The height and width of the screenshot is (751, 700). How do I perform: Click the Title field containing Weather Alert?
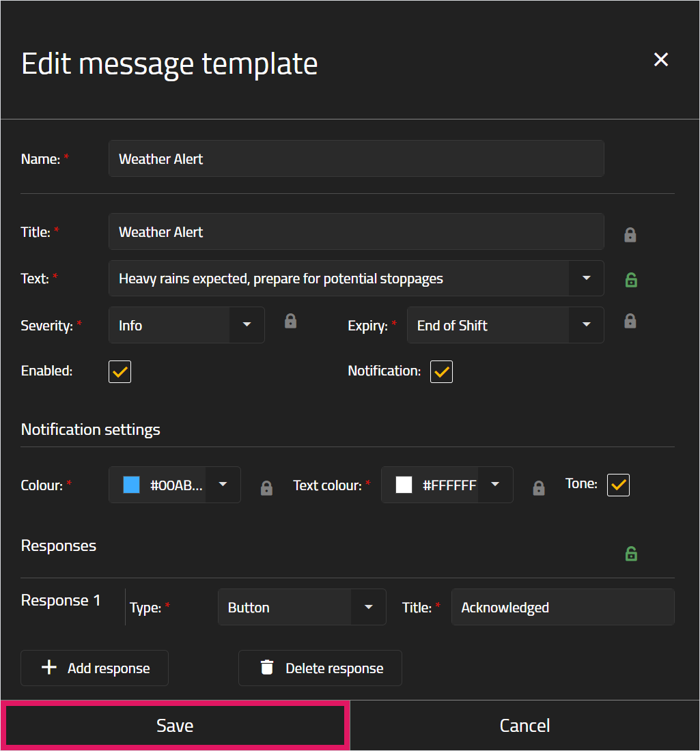pos(356,232)
